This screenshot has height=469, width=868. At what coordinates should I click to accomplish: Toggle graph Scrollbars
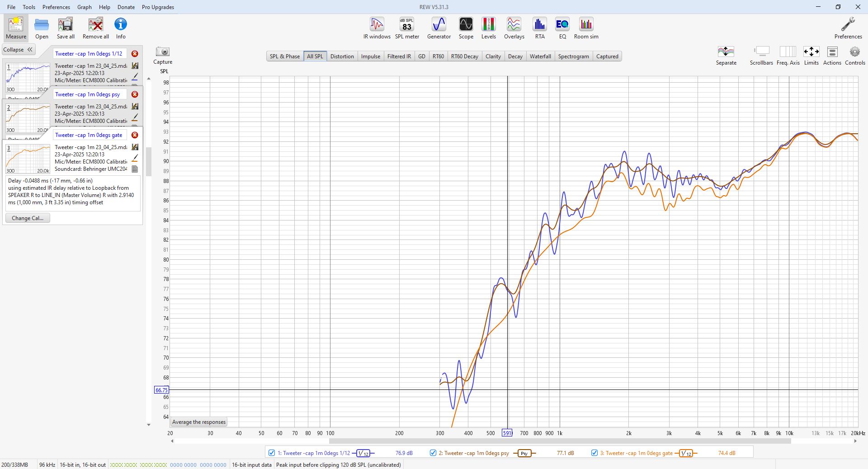(x=761, y=56)
